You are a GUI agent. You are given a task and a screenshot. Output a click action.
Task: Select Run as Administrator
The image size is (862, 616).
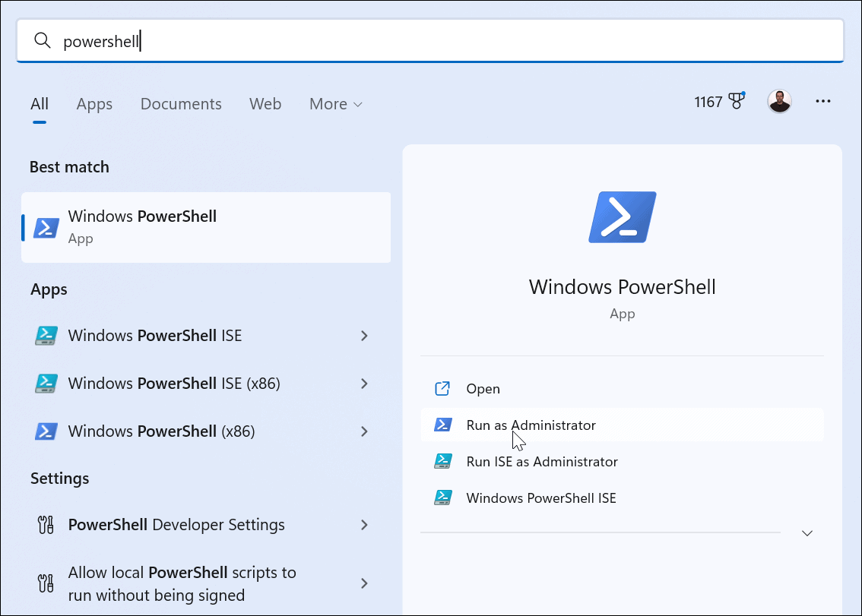tap(531, 425)
